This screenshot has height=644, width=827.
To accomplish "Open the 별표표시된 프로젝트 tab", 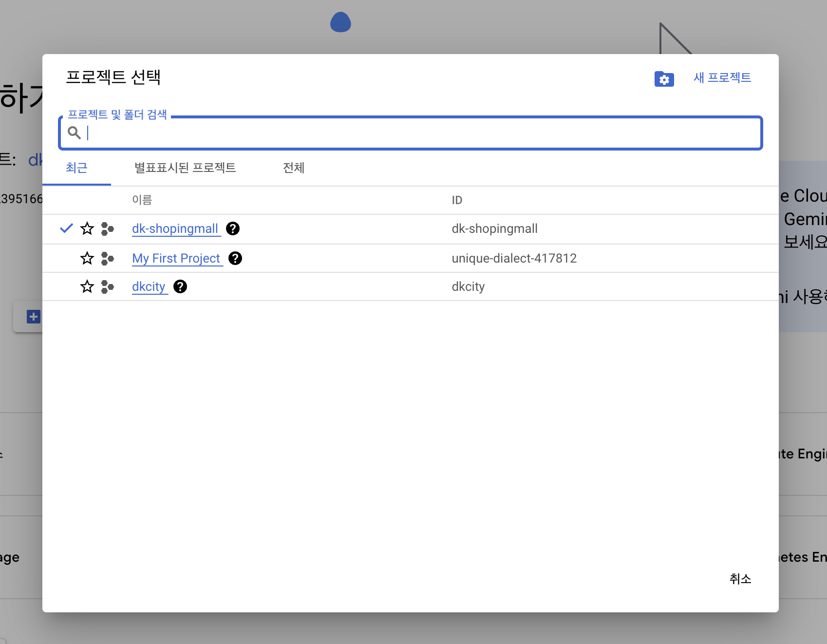I will pyautogui.click(x=185, y=168).
